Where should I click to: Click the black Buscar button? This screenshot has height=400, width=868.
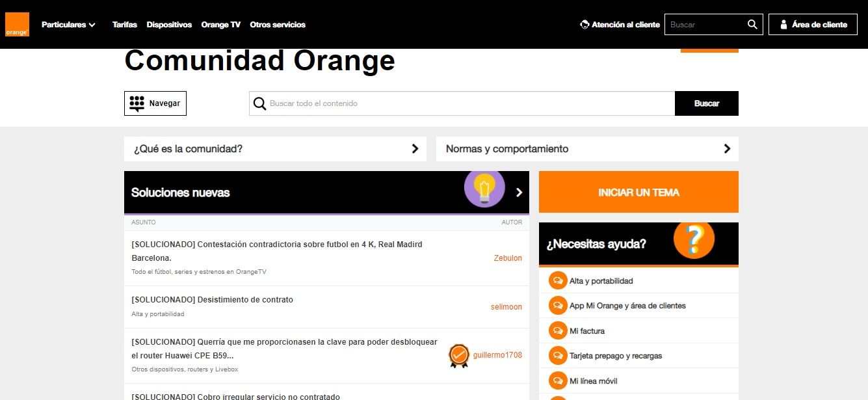point(707,103)
